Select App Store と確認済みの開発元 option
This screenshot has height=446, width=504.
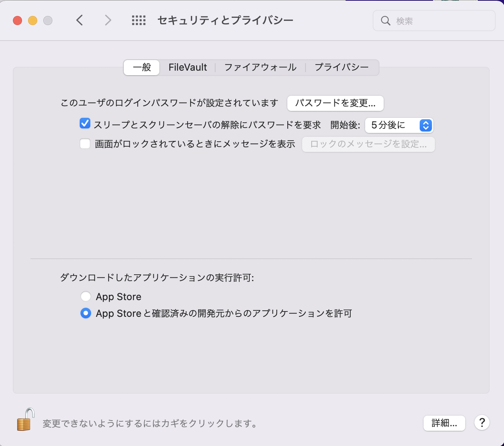coord(86,313)
